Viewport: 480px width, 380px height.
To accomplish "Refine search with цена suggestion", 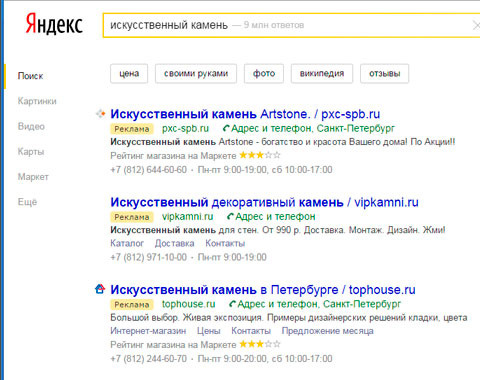I will coord(129,73).
